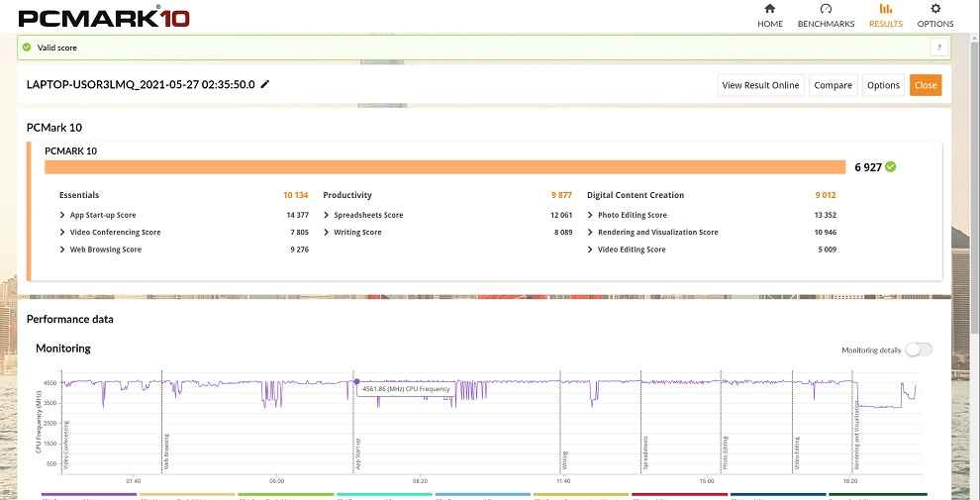Click the Productivity heading
980x500 pixels.
click(x=347, y=195)
